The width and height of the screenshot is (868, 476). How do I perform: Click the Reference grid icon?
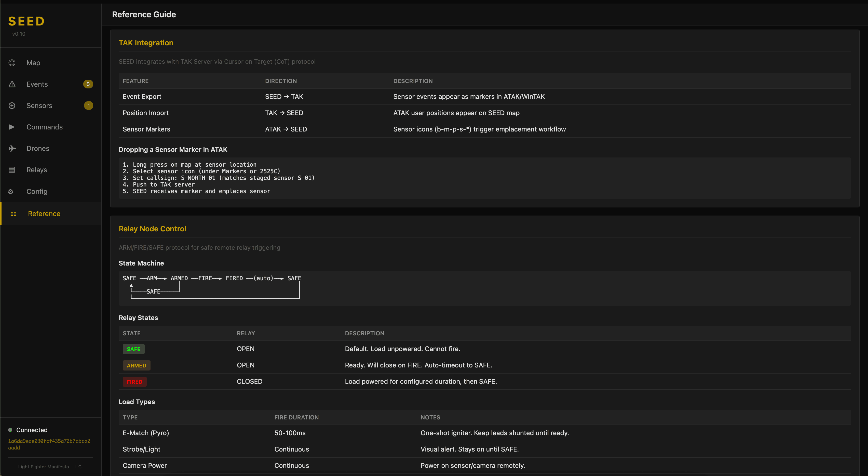click(13, 213)
